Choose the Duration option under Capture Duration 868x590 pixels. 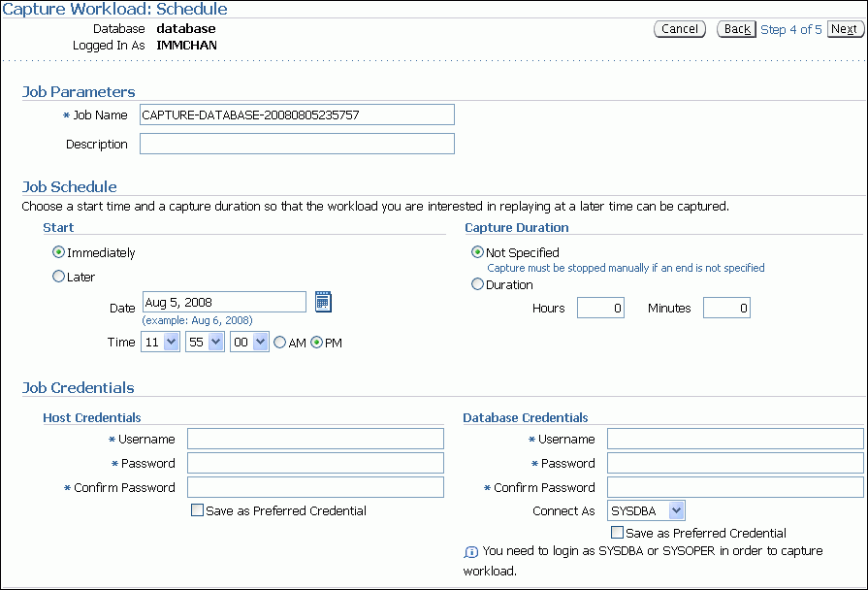click(476, 283)
